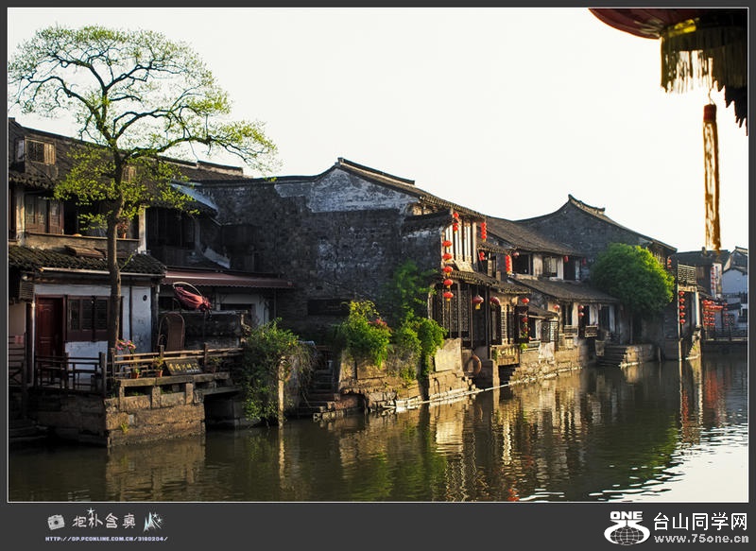
Task: Click the round green bush beside the far house
Action: point(632,276)
